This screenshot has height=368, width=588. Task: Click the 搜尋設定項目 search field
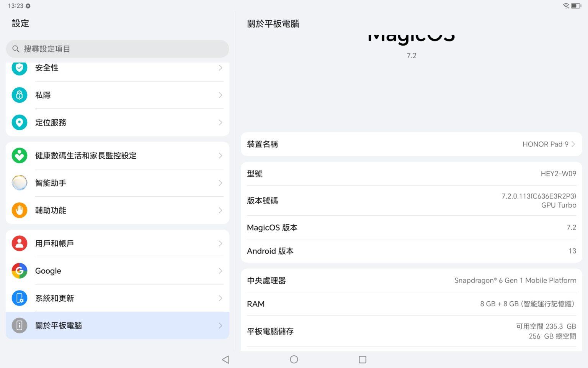click(117, 49)
